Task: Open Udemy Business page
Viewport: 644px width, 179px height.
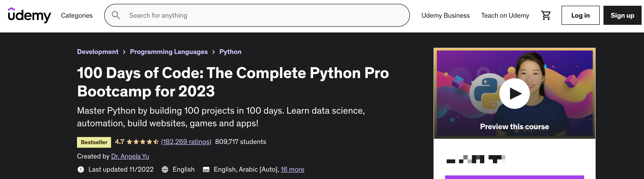Action: [x=445, y=16]
